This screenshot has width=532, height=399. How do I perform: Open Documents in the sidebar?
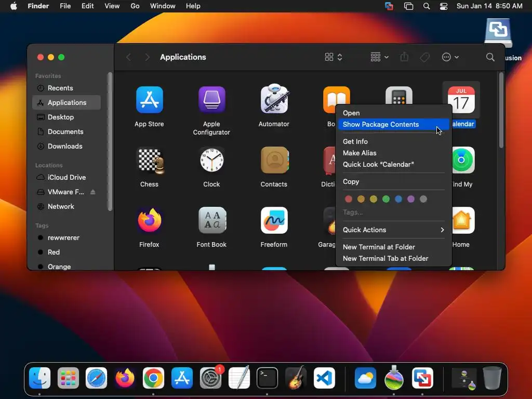[66, 131]
